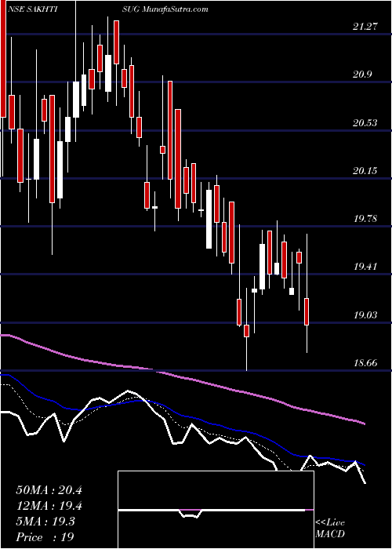
Task: Click the 20.9 price level label
Action: coord(362,75)
